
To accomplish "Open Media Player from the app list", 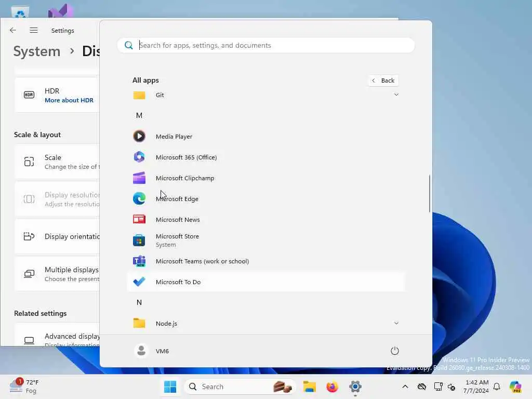I will coord(265,137).
